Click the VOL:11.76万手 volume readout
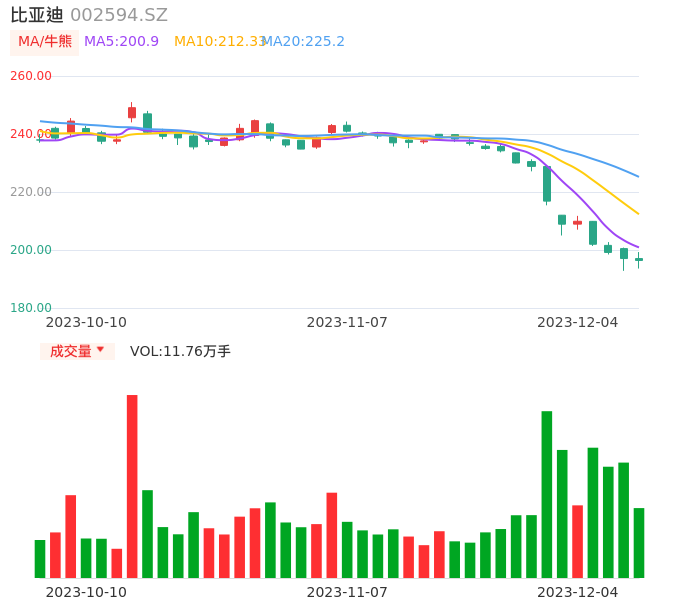686x606 pixels. (180, 351)
